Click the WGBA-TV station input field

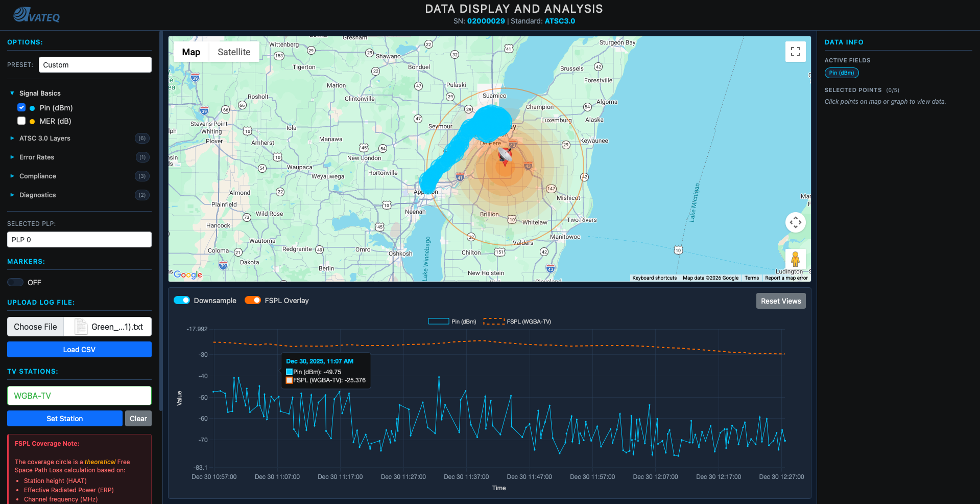(79, 395)
